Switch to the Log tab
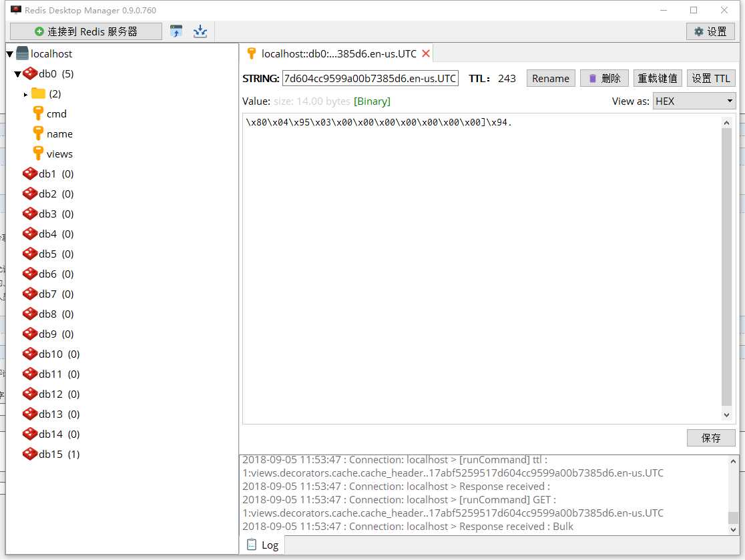The height and width of the screenshot is (560, 745). [x=263, y=545]
